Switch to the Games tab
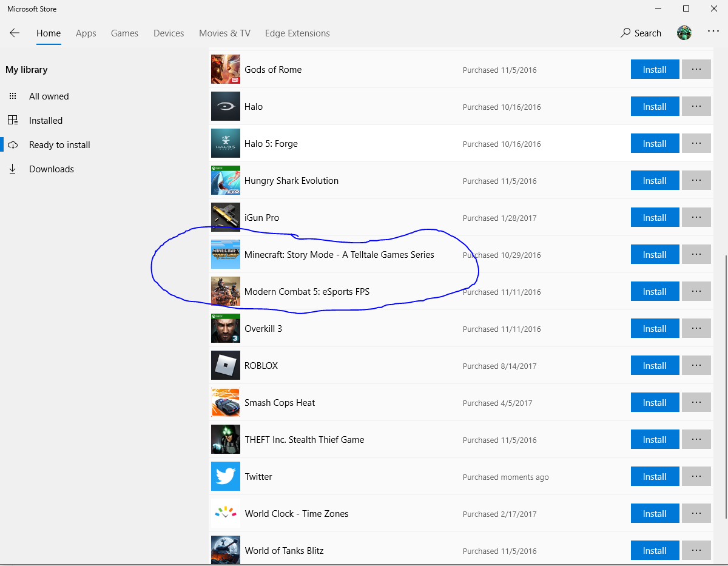Viewport: 728px width, 566px height. pos(124,33)
